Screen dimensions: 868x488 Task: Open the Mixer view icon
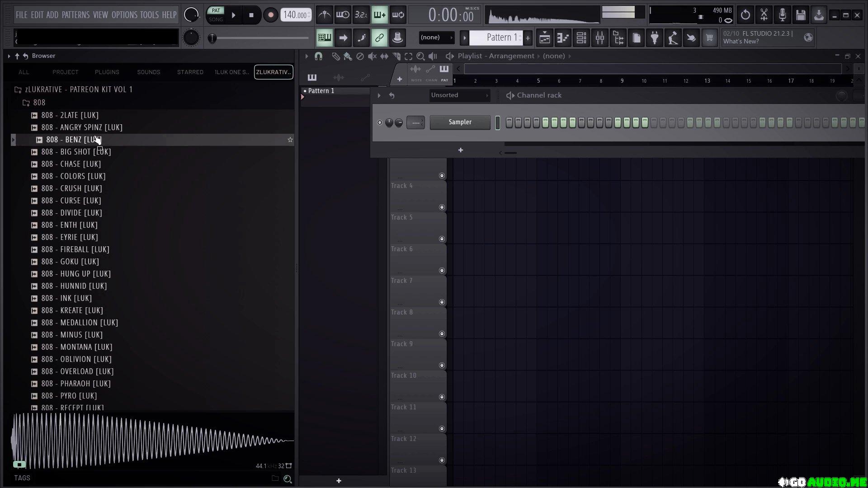600,38
